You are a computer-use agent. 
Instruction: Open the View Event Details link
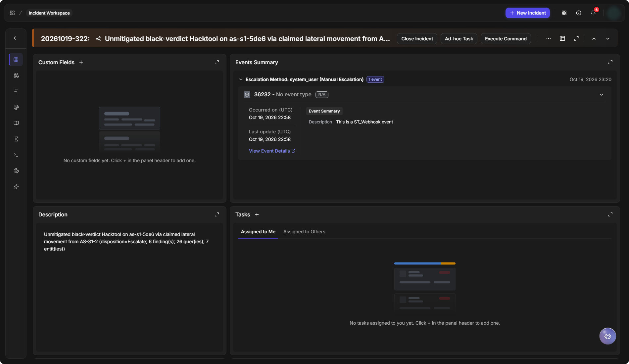pyautogui.click(x=272, y=151)
